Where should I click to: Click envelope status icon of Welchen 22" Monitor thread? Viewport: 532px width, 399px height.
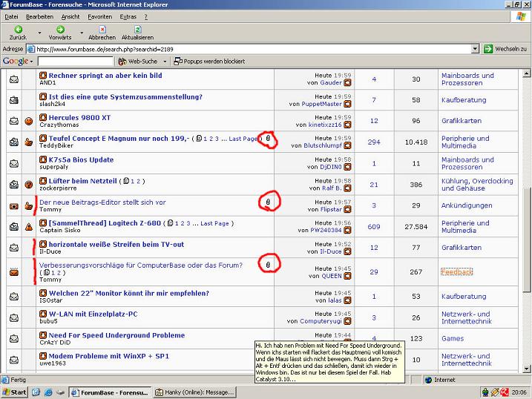coord(14,297)
